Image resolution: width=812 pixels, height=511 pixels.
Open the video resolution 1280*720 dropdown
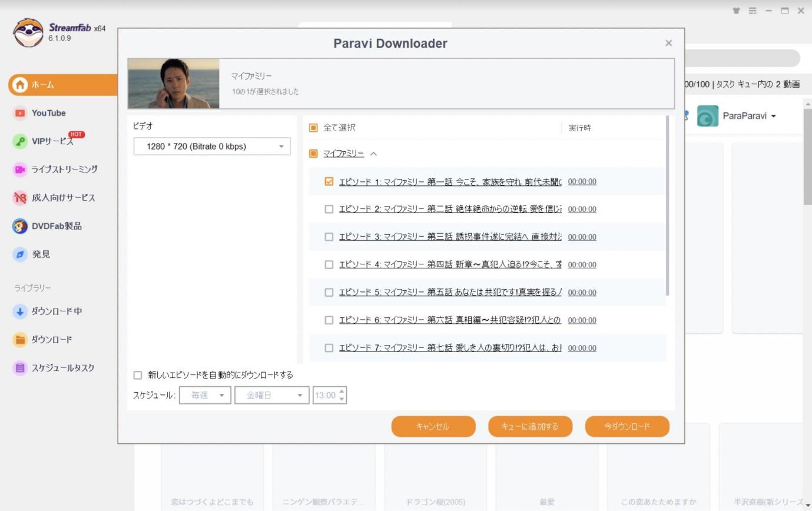[212, 147]
